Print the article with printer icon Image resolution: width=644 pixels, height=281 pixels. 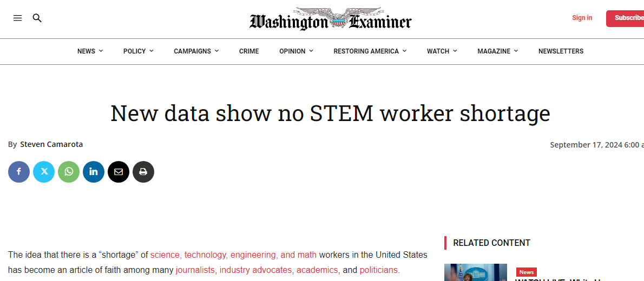(143, 172)
